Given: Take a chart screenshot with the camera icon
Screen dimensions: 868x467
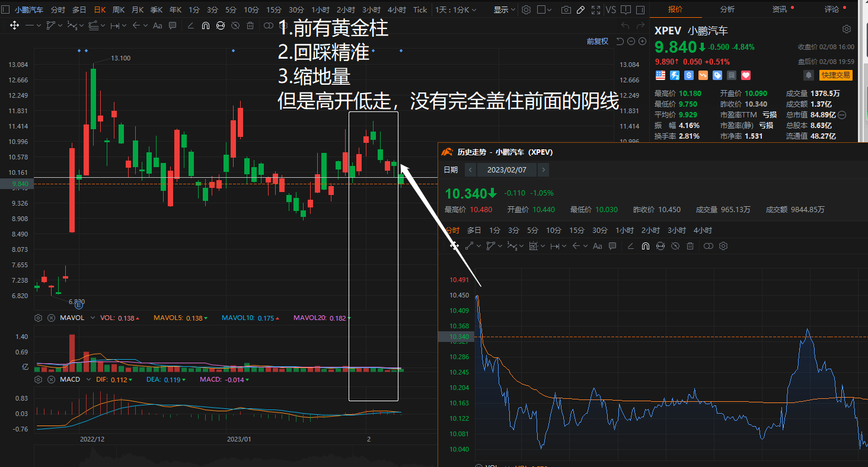Looking at the screenshot, I should tap(566, 10).
